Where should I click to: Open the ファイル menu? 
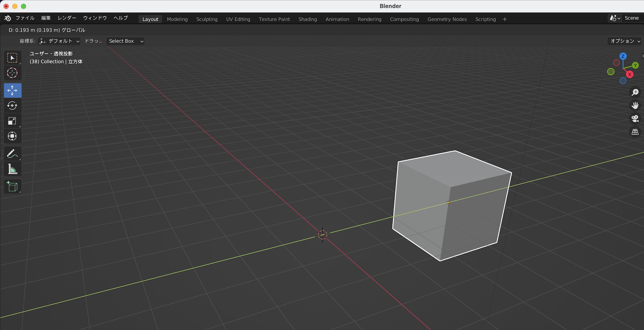[25, 18]
